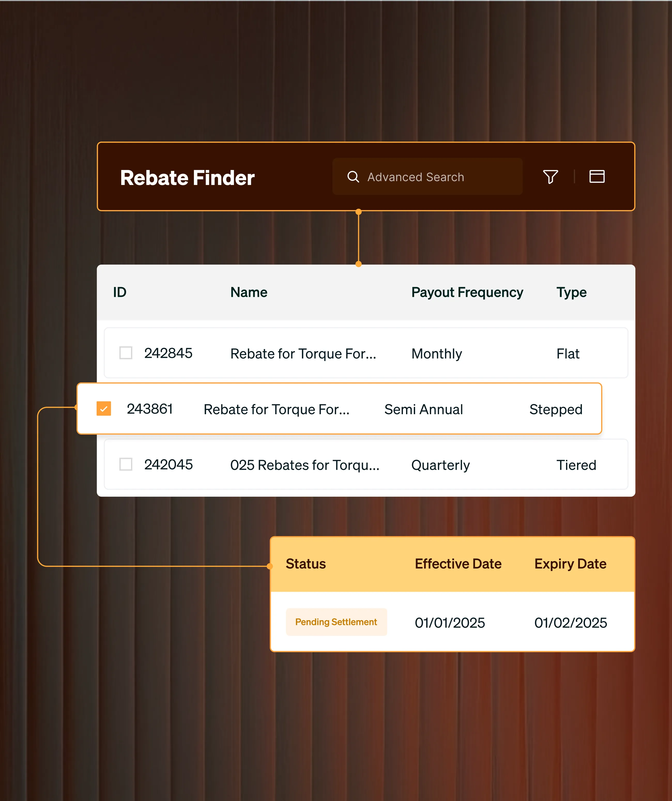Image resolution: width=672 pixels, height=801 pixels.
Task: Click the Effective Date column header
Action: tap(458, 564)
